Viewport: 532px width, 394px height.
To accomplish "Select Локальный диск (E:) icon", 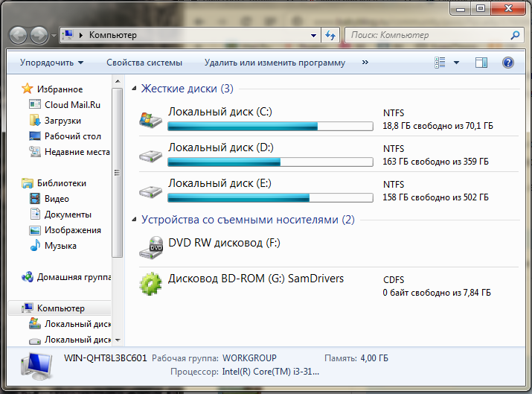I will click(150, 192).
